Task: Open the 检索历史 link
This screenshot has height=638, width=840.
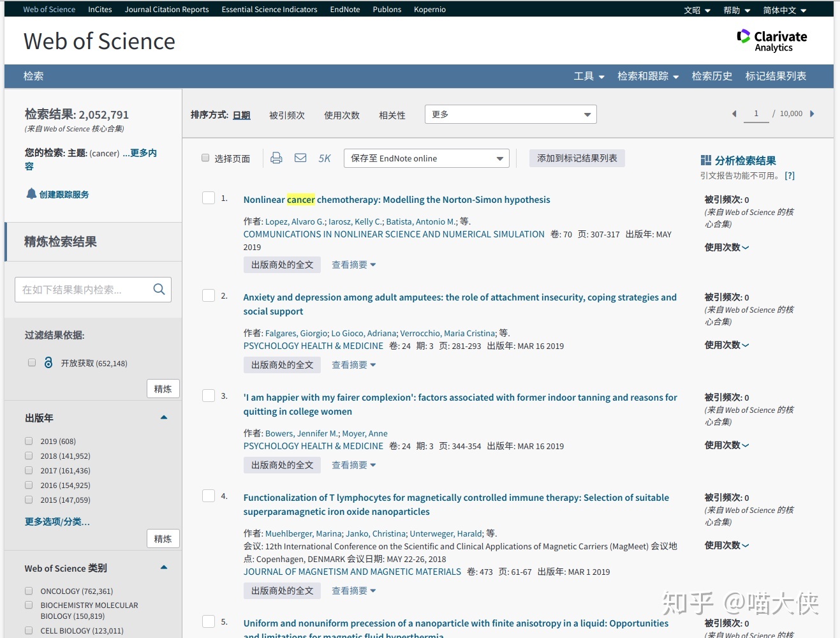Action: 712,76
